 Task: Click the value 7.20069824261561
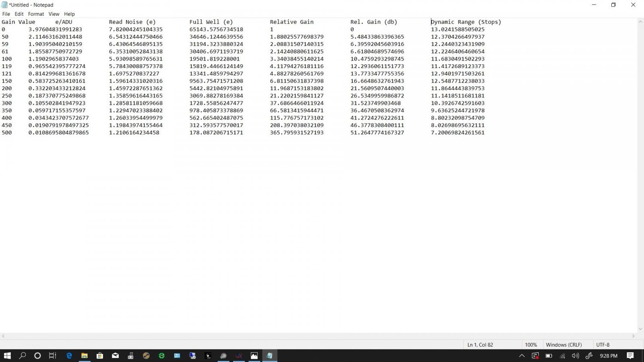coord(458,133)
